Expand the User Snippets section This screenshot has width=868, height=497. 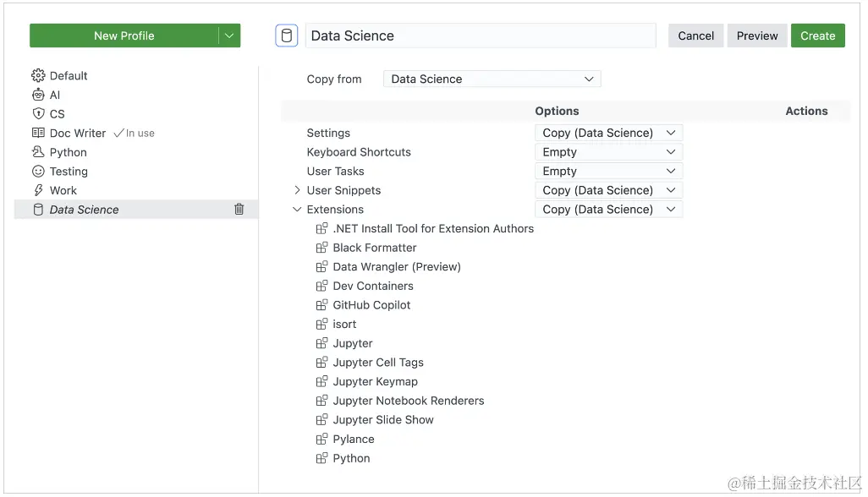click(297, 190)
